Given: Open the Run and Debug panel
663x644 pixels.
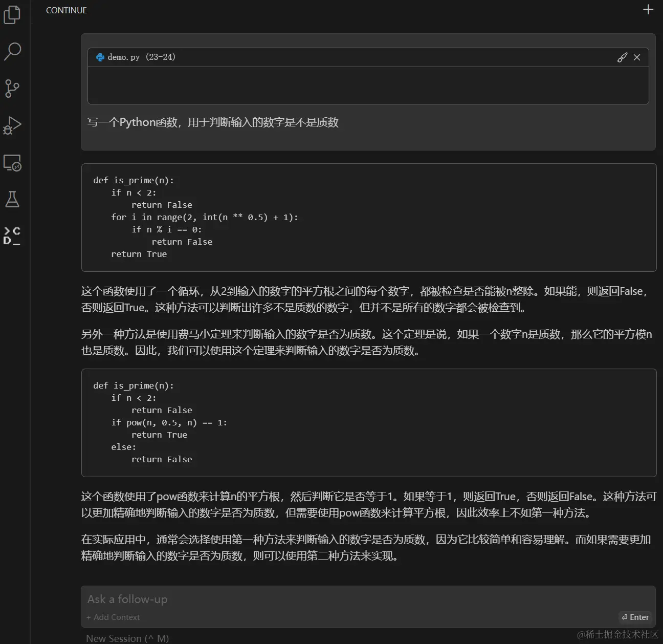Looking at the screenshot, I should pyautogui.click(x=13, y=125).
